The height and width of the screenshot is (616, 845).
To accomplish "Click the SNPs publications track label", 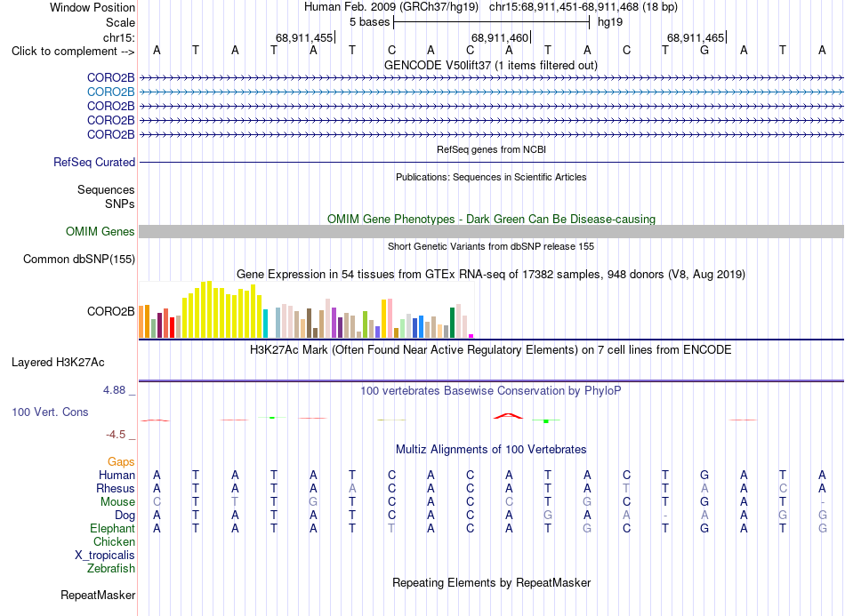I will [120, 204].
